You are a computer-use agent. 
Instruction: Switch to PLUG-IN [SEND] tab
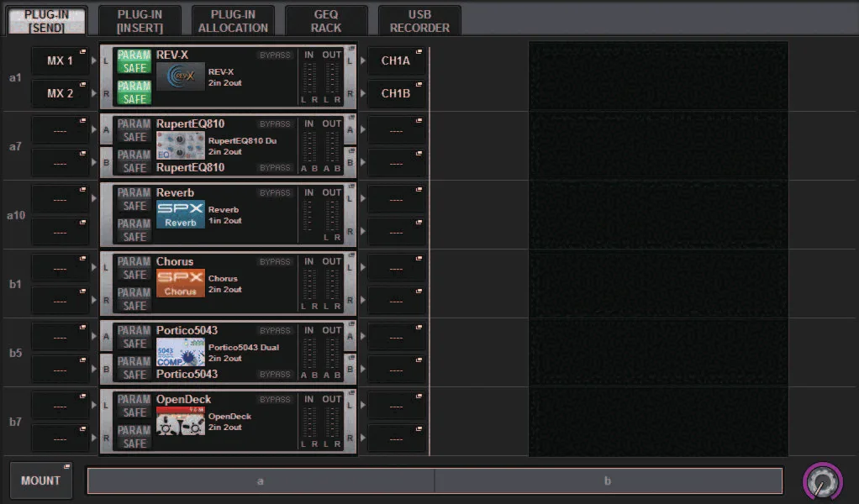[46, 21]
